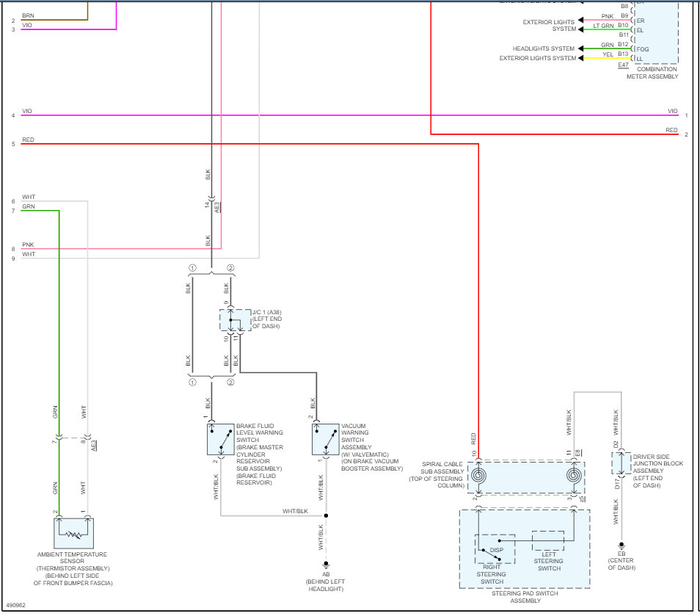Select the driver side junction block symbol
700x616 pixels.
[x=621, y=463]
